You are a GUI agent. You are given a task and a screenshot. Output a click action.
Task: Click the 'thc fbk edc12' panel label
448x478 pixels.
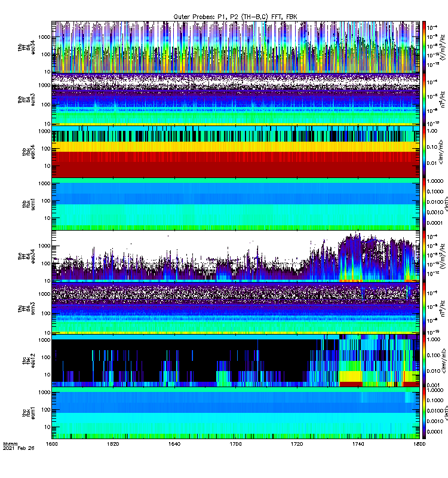click(28, 361)
